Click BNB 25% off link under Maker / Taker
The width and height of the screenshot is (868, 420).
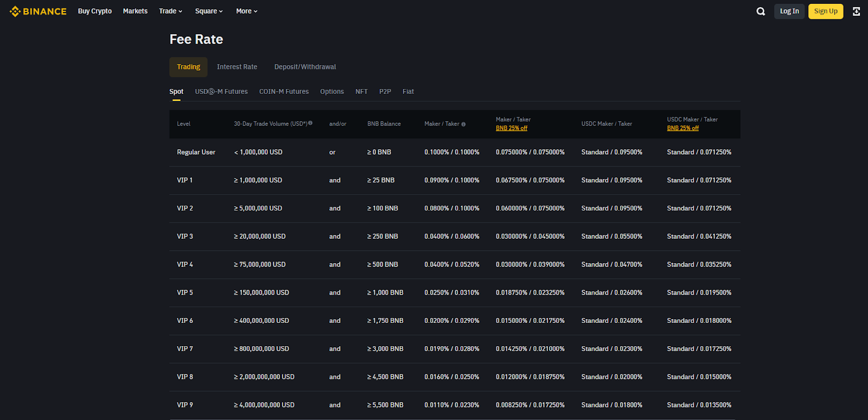512,128
